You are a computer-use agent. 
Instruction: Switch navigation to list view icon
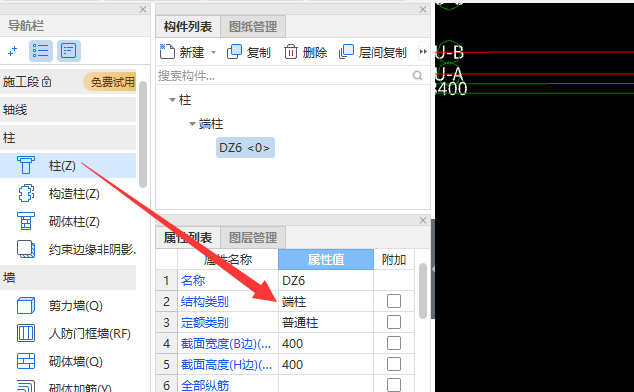coord(41,51)
